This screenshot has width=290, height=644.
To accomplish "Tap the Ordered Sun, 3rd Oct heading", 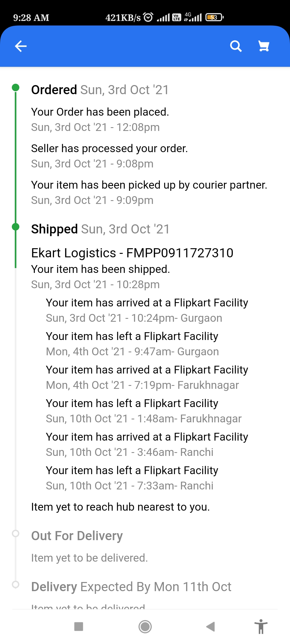I will [100, 90].
